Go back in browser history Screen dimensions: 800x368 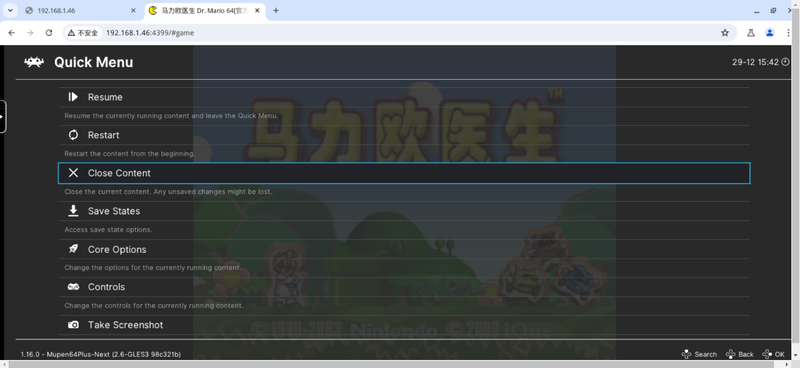point(12,33)
